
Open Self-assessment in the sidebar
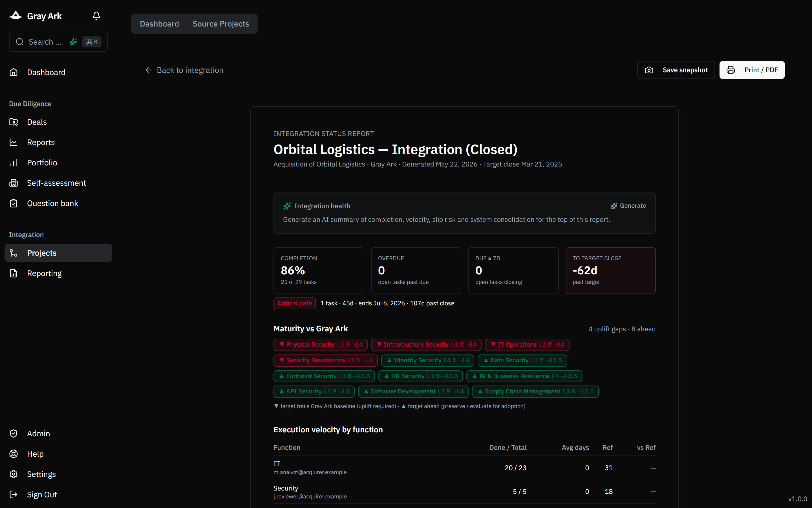pos(58,183)
